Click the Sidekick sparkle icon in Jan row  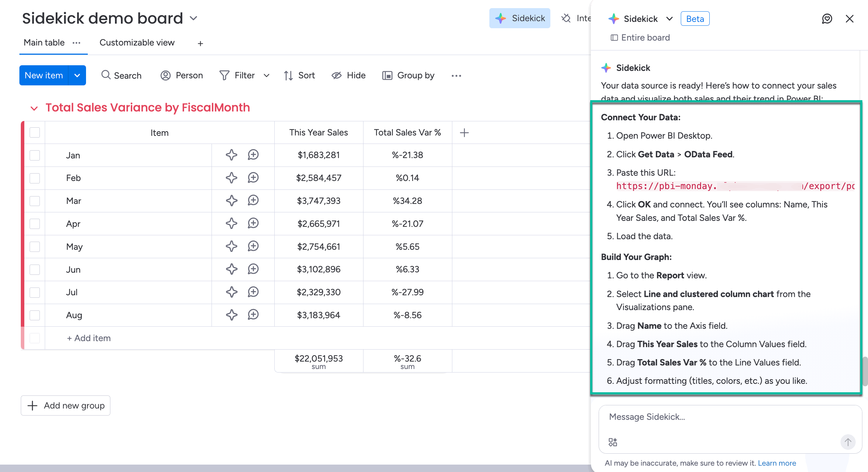pos(231,155)
